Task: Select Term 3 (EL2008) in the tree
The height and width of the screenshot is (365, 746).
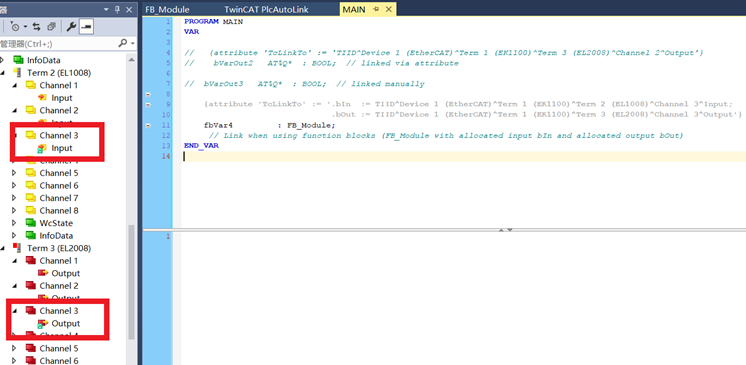Action: (59, 248)
